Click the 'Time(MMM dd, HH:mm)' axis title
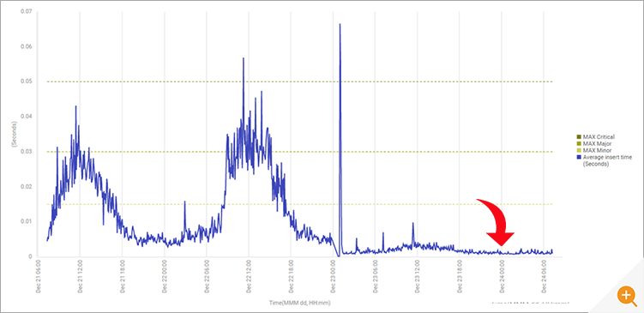 tap(300, 303)
